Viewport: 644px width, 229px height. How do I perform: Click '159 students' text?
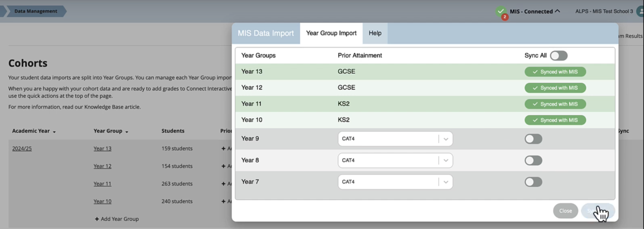177,148
